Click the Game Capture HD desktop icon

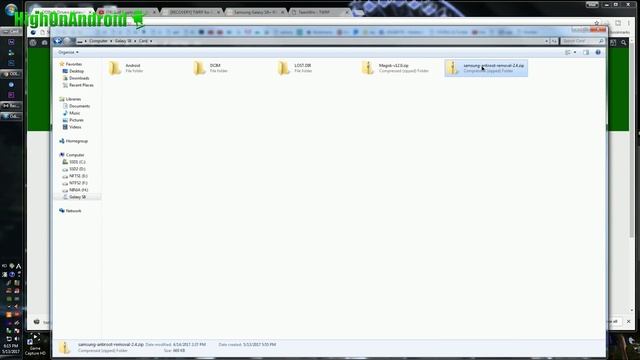[x=35, y=344]
